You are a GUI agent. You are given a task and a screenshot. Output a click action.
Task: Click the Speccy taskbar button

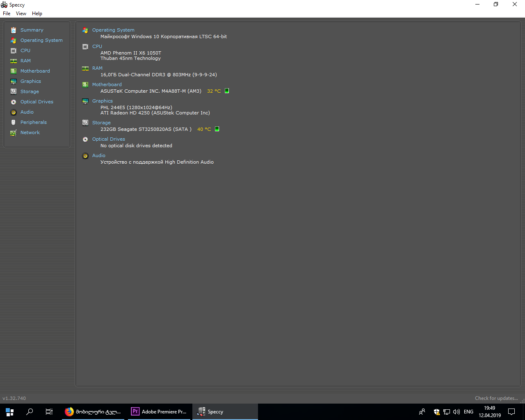tap(225, 412)
